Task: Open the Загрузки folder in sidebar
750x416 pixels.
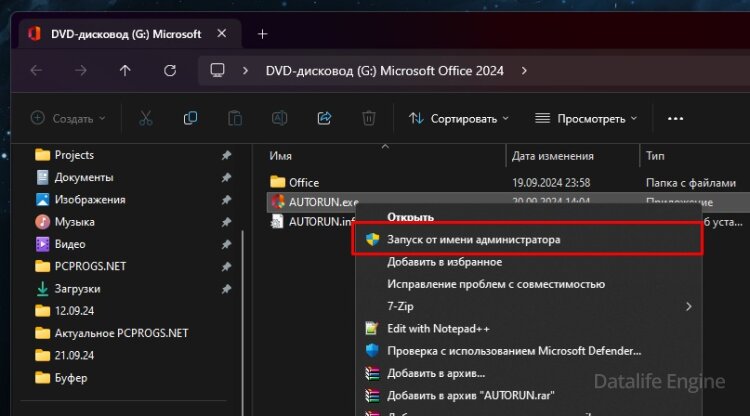Action: point(77,288)
